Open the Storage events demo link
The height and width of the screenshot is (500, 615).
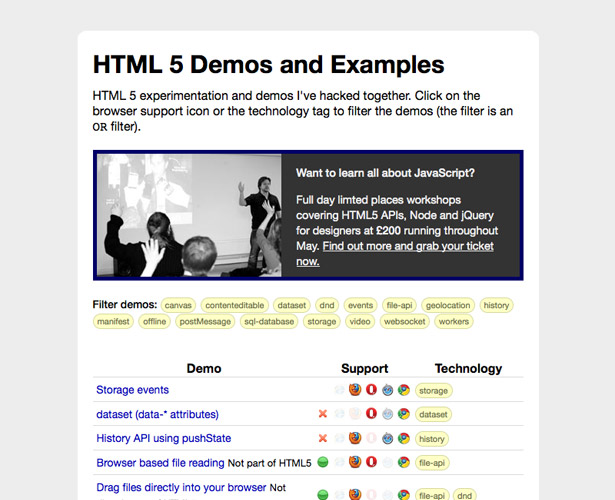pyautogui.click(x=133, y=390)
